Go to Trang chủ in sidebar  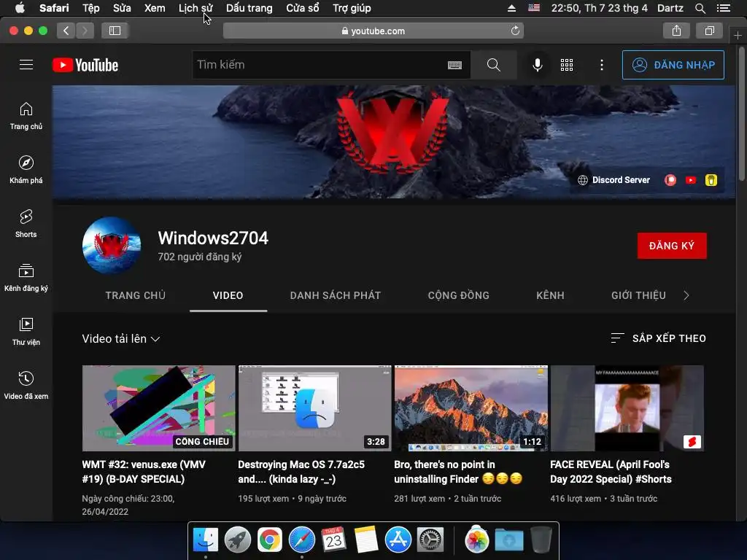click(x=26, y=116)
